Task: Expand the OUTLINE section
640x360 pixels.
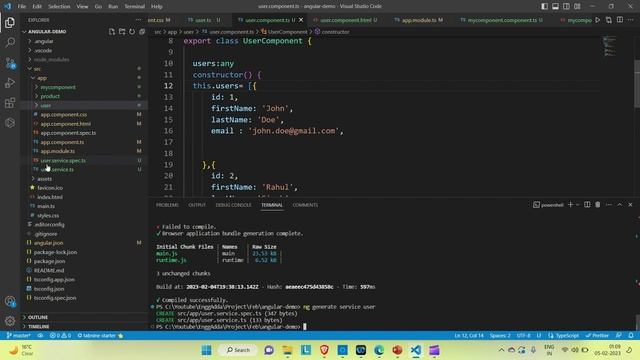Action: [x=38, y=317]
